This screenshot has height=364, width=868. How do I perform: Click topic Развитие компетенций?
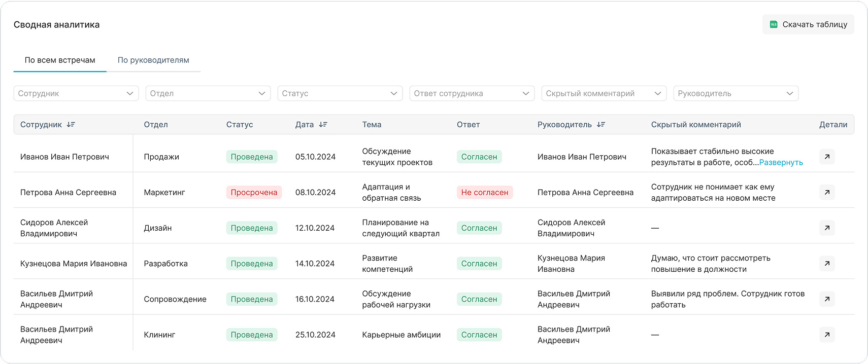387,263
